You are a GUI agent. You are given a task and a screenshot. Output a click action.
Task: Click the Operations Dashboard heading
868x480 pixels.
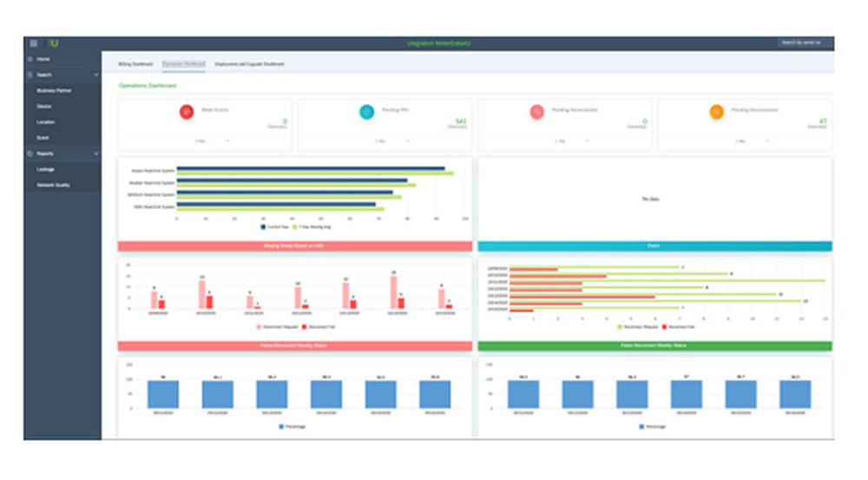coord(148,86)
